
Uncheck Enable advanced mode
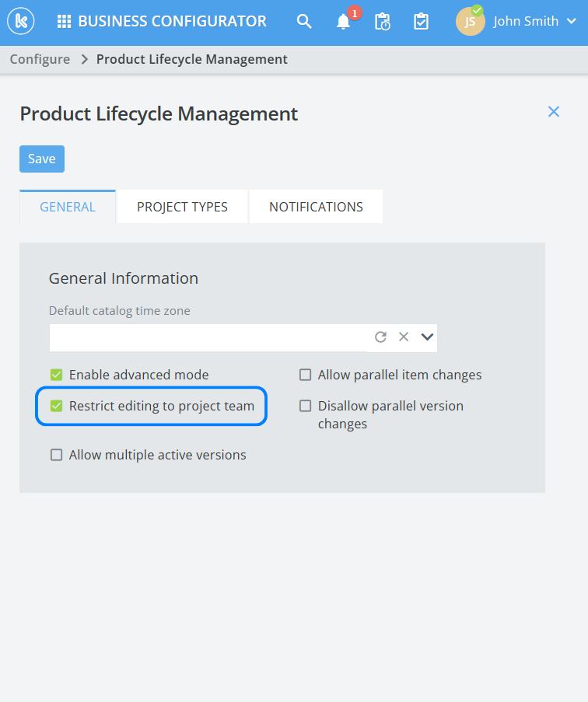click(56, 375)
